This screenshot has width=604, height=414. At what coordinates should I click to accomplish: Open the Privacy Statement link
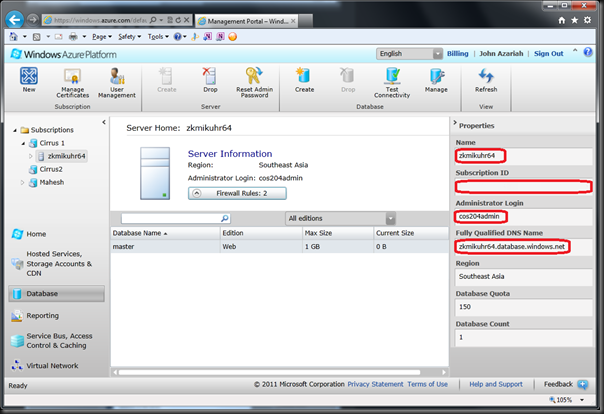click(375, 384)
